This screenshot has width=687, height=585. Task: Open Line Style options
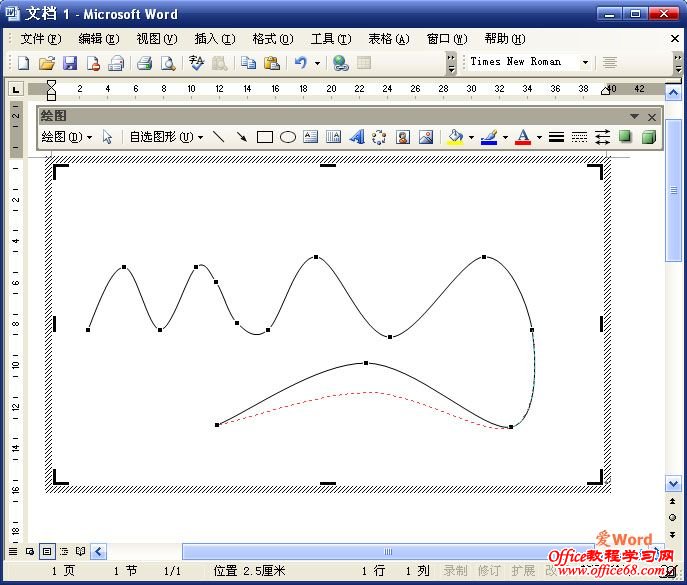[x=556, y=137]
